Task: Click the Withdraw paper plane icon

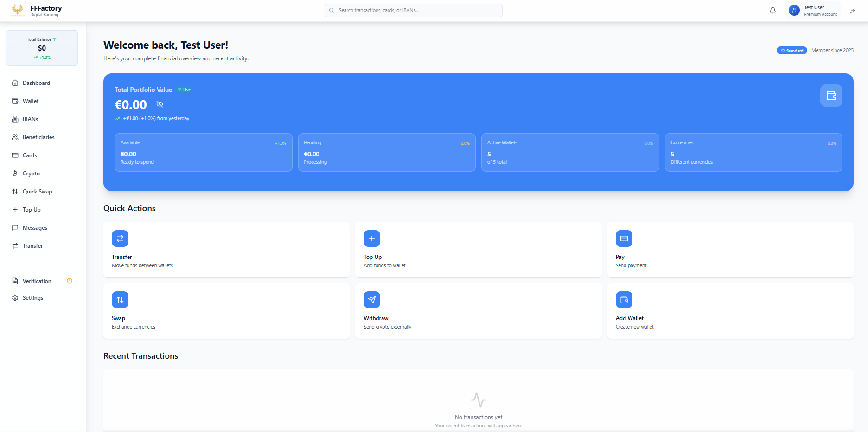Action: pos(372,300)
